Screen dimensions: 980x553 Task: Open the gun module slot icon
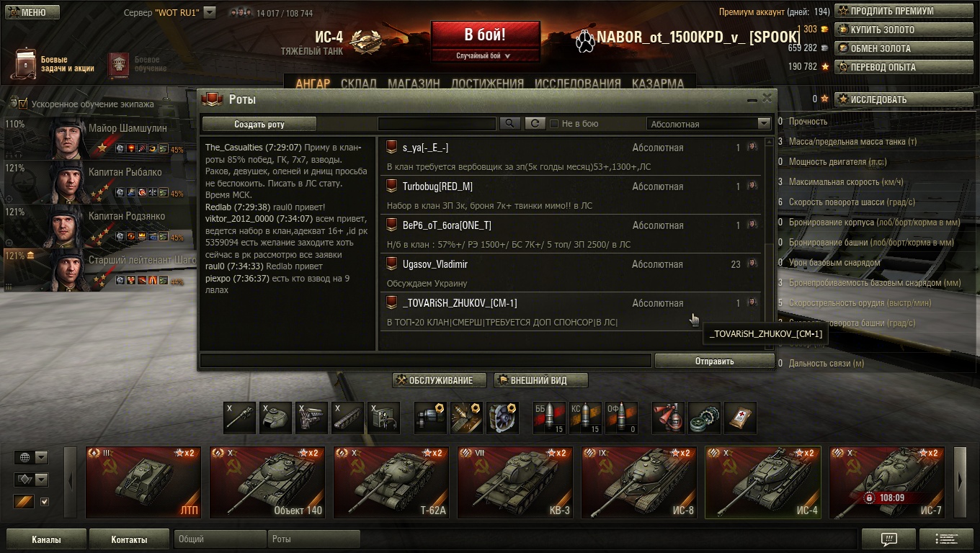tap(240, 418)
